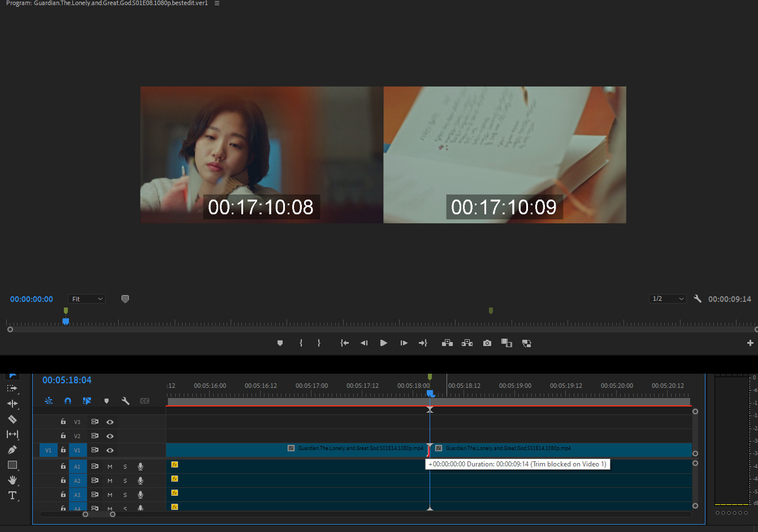Hide track V1 using the eye icon

(110, 451)
